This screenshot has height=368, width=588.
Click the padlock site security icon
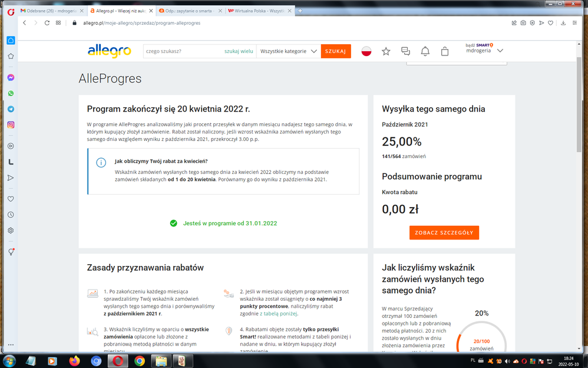74,23
